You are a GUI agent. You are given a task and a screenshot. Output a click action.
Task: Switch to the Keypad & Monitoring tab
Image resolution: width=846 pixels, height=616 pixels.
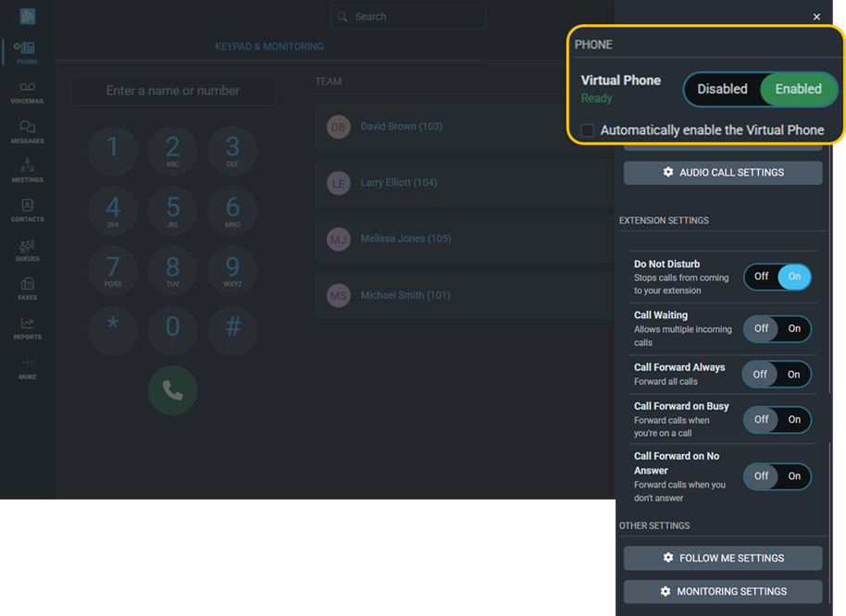pyautogui.click(x=268, y=45)
